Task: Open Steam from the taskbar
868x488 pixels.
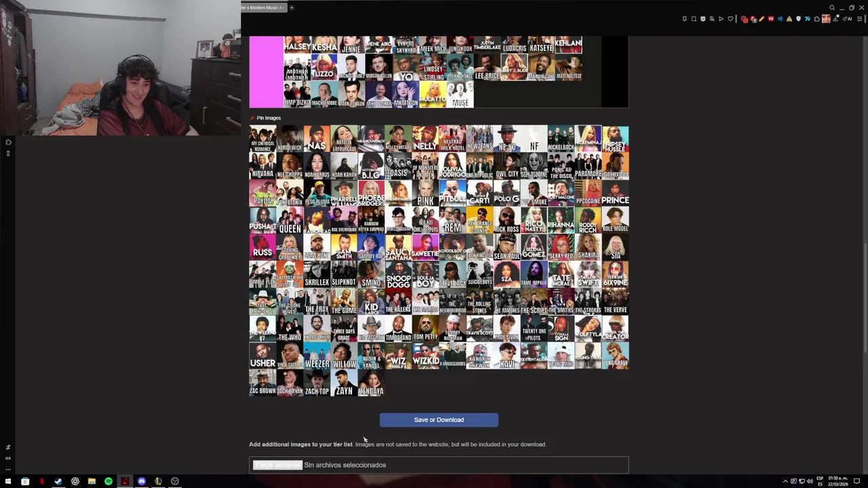Action: (x=58, y=481)
